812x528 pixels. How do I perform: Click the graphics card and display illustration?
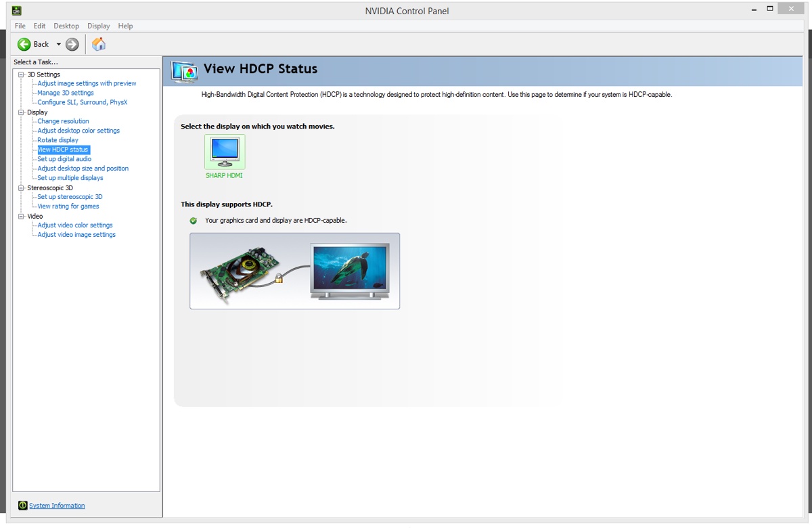pyautogui.click(x=294, y=271)
